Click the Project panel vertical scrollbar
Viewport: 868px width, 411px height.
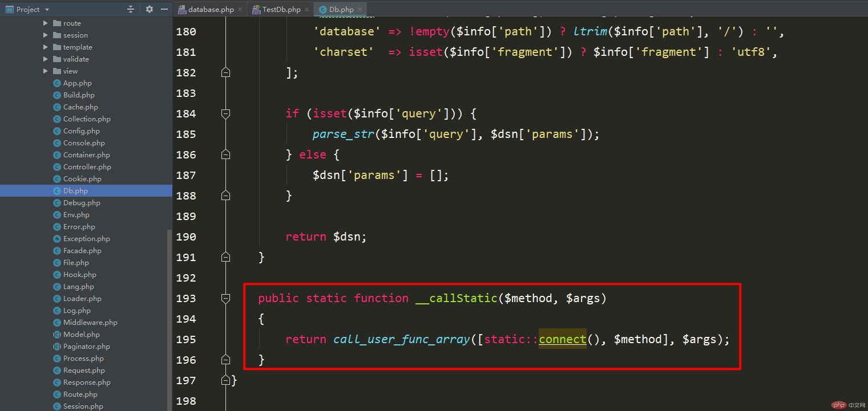[169, 320]
